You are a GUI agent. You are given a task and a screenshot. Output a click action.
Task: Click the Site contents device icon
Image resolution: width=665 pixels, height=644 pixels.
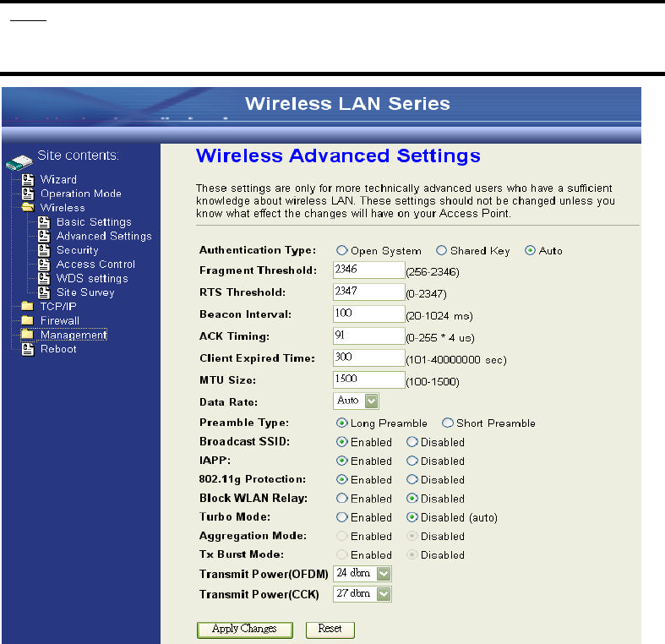coord(19,162)
